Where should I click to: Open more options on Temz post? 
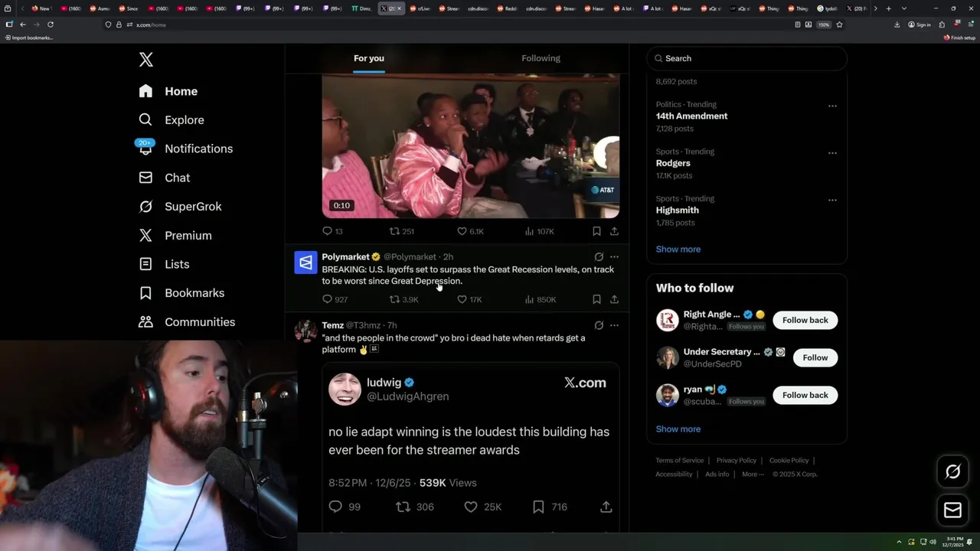coord(614,325)
